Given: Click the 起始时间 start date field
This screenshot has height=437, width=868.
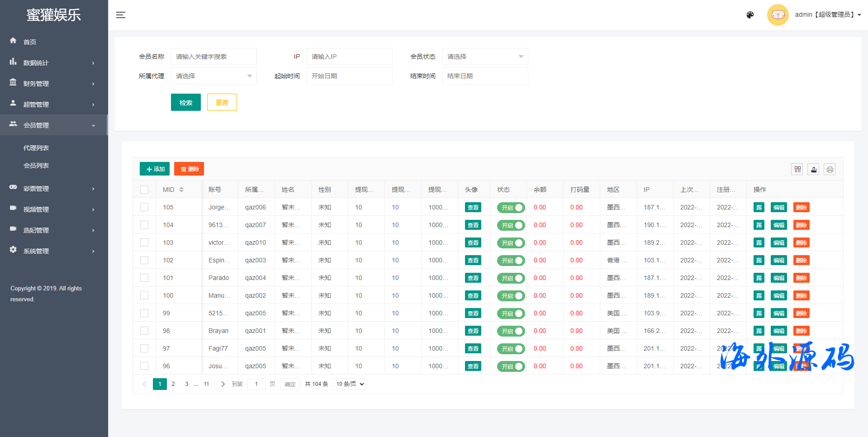Looking at the screenshot, I should [349, 76].
